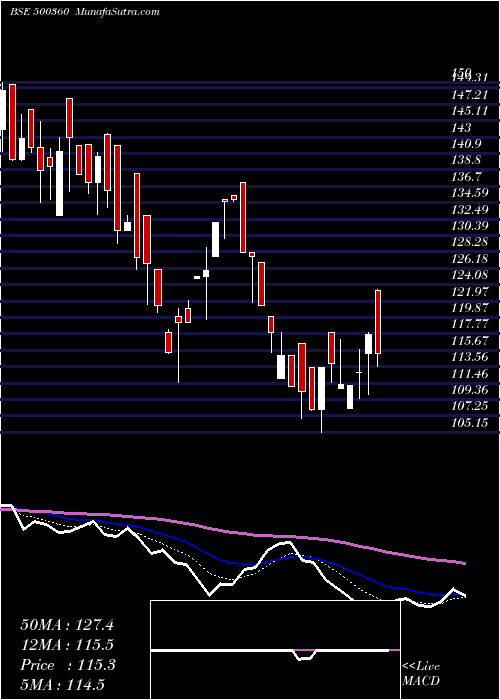Click the 113.56 price level label
Viewport: 500px width, 700px height.
(469, 357)
